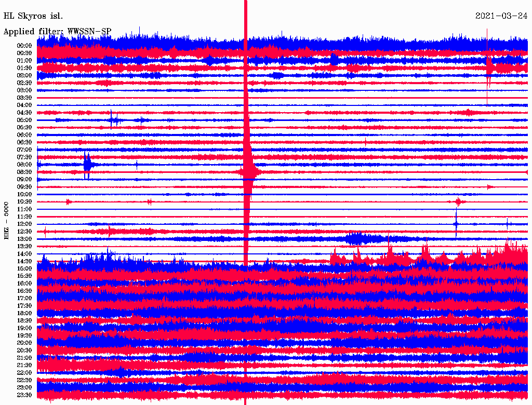Select the 19:30 time label
This screenshot has width=532, height=405.
click(24, 335)
